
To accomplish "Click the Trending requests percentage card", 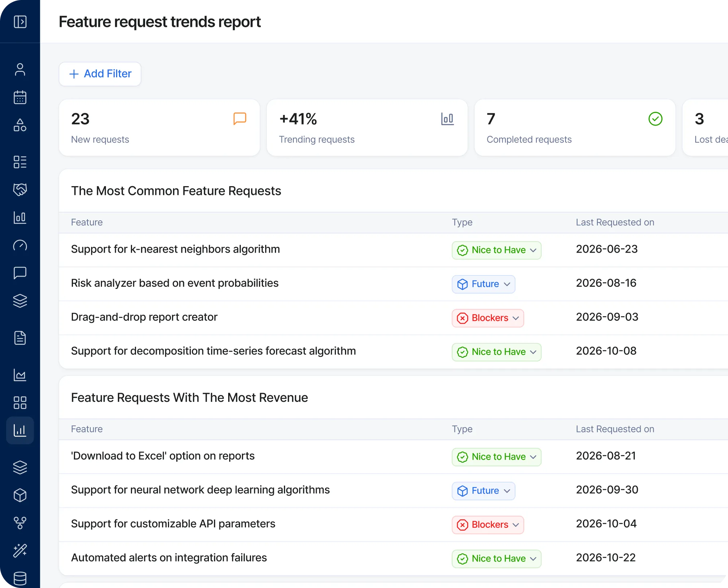I will 367,127.
